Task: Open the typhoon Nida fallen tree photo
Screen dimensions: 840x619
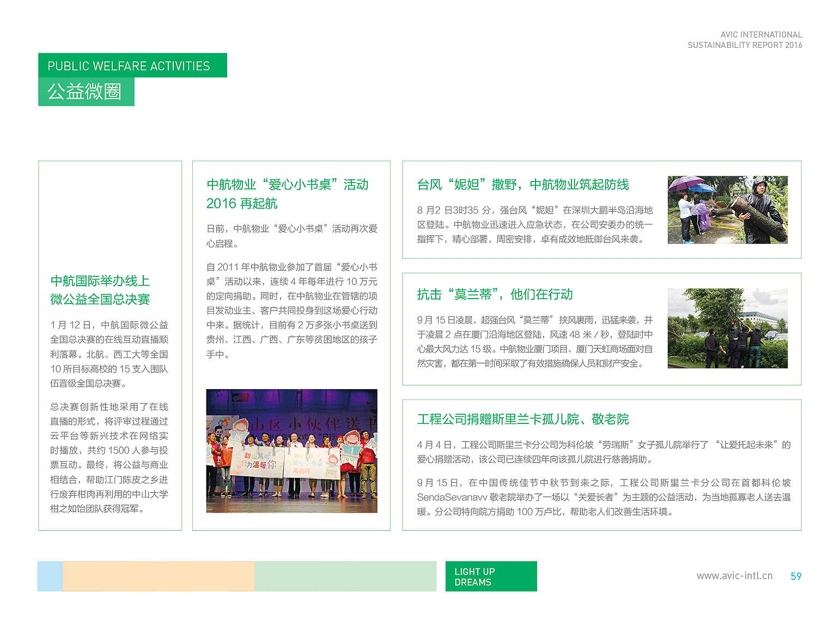Action: (x=728, y=210)
